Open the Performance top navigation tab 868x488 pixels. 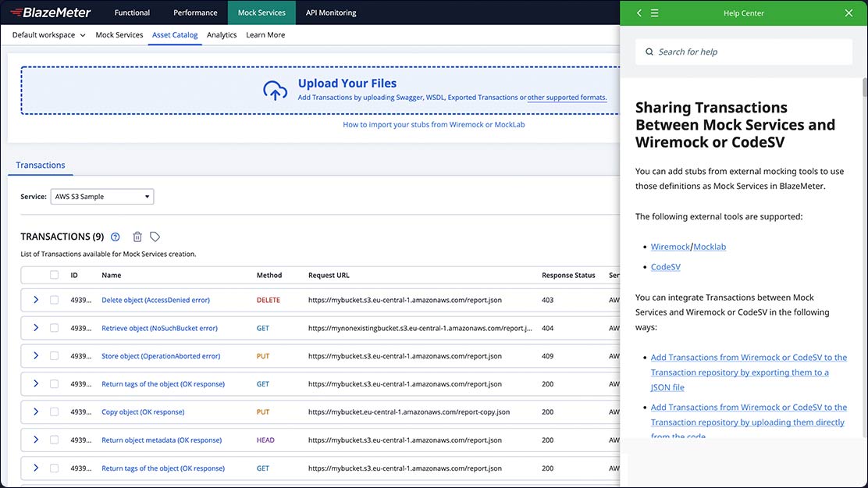point(195,12)
